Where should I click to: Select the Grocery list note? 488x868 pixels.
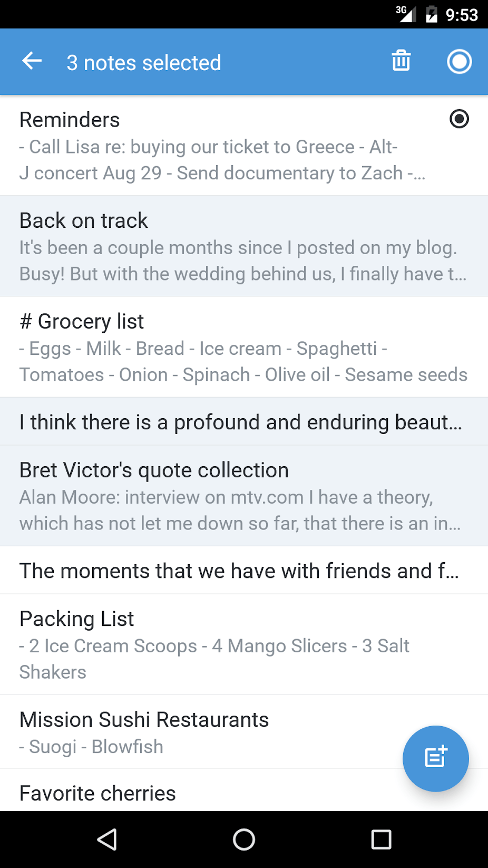243,347
